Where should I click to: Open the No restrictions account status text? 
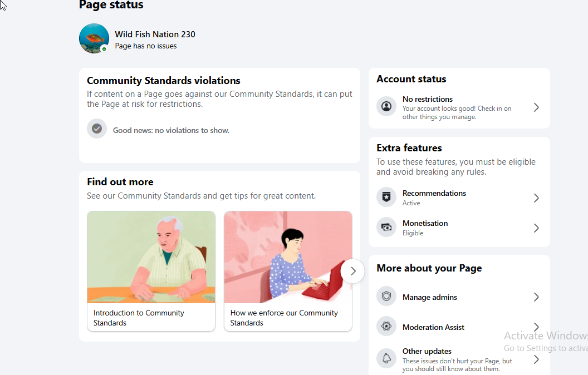point(428,99)
